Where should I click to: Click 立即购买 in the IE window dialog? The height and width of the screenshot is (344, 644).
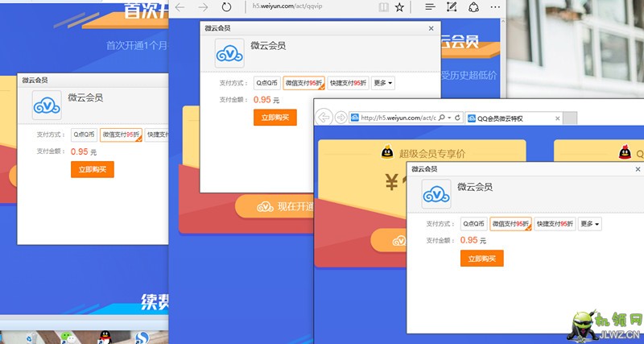pos(481,259)
